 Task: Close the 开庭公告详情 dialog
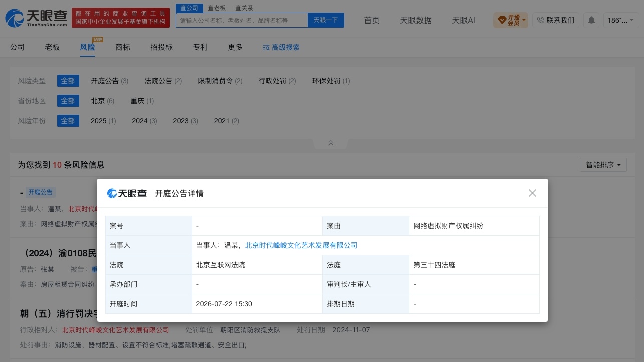click(532, 193)
